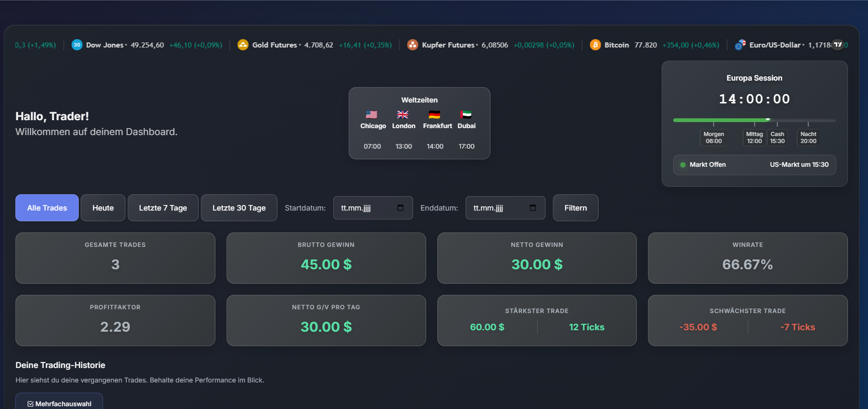Screen dimensions: 868x409
Task: Click the Gesamte Trades card
Action: click(115, 258)
